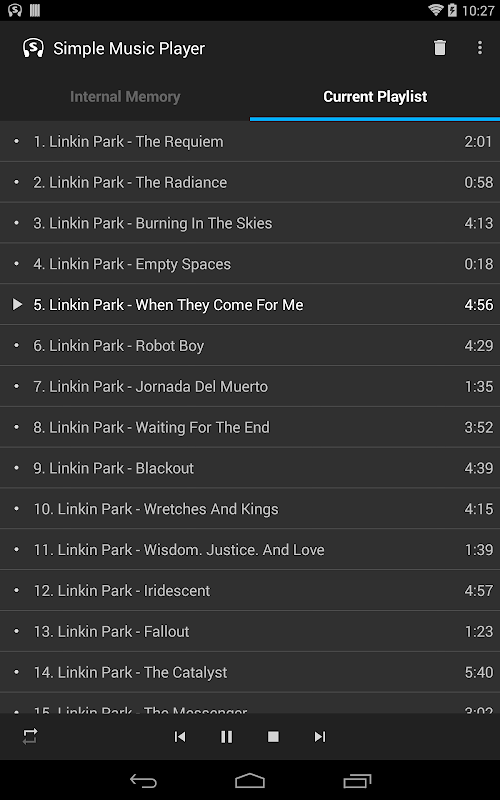This screenshot has width=500, height=800.
Task: Select the Current Playlist tab
Action: (x=375, y=96)
